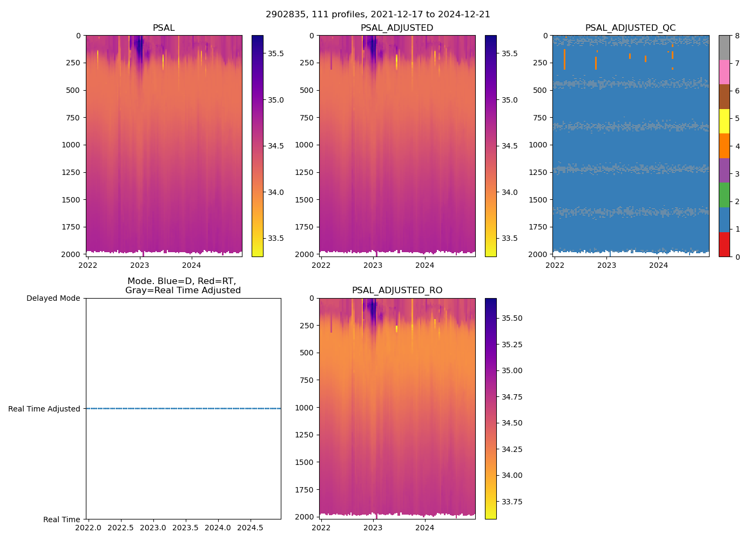Click the PSAL plot title
The width and height of the screenshot is (756, 540).
point(164,28)
